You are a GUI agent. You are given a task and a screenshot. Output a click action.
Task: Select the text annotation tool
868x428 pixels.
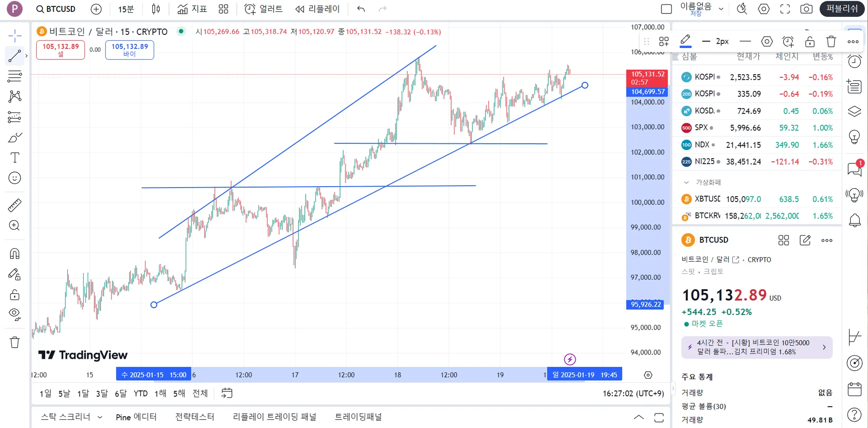14,158
